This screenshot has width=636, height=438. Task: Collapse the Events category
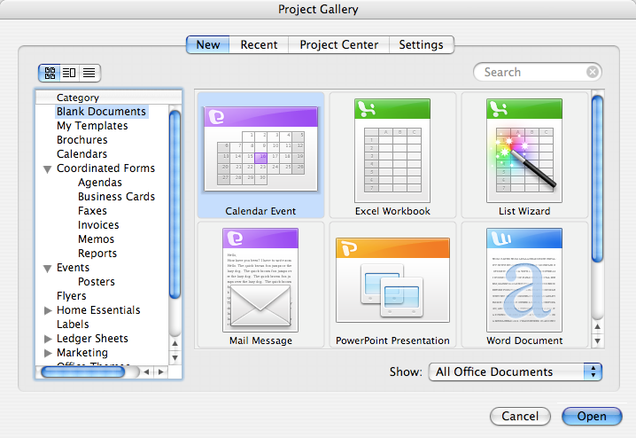(47, 268)
